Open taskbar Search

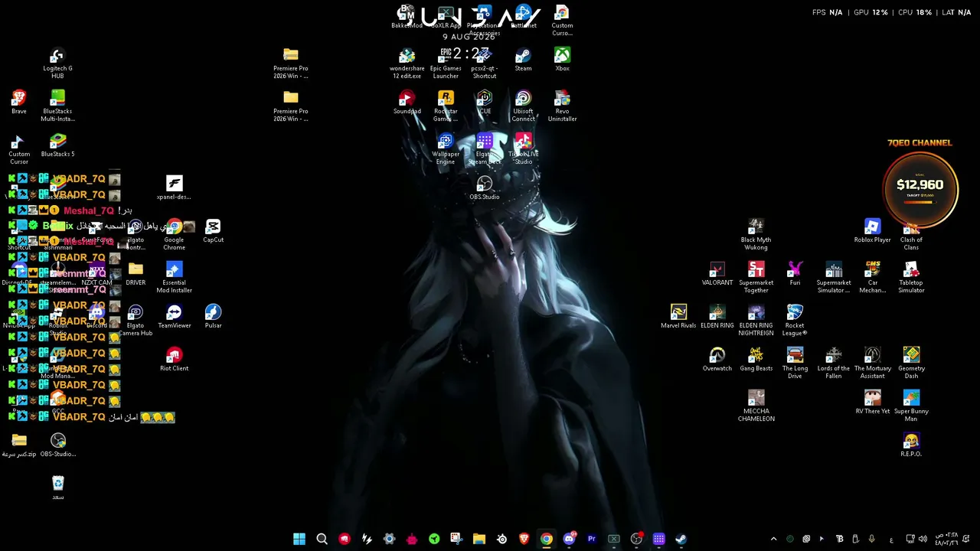click(322, 539)
